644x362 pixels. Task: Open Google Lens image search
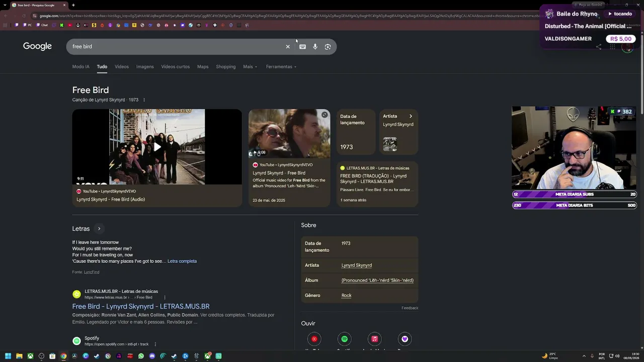(x=328, y=47)
